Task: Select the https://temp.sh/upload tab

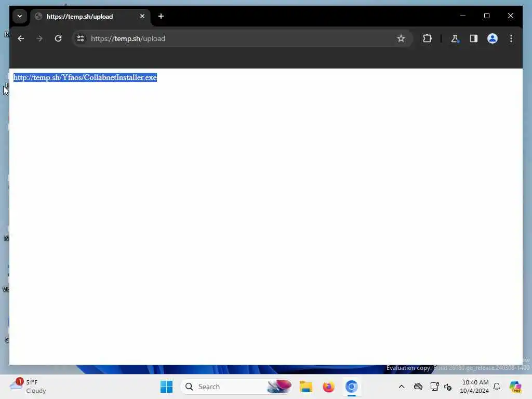Action: (x=90, y=16)
